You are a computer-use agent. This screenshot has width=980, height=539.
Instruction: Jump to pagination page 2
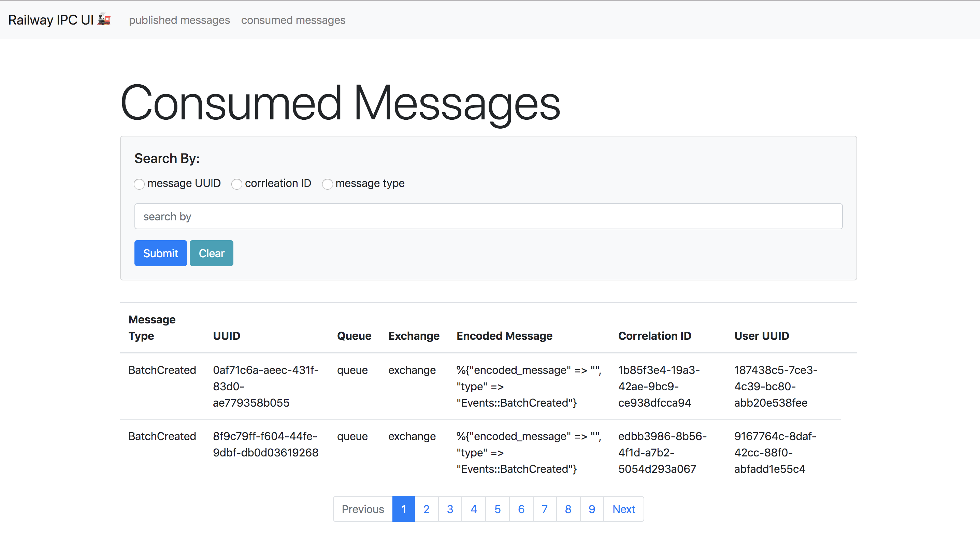point(427,509)
